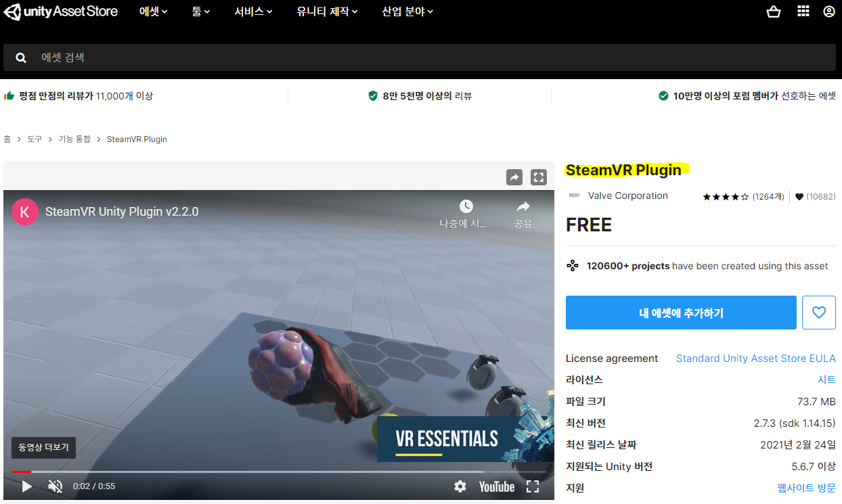Open the user account profile icon
842x504 pixels.
[829, 12]
